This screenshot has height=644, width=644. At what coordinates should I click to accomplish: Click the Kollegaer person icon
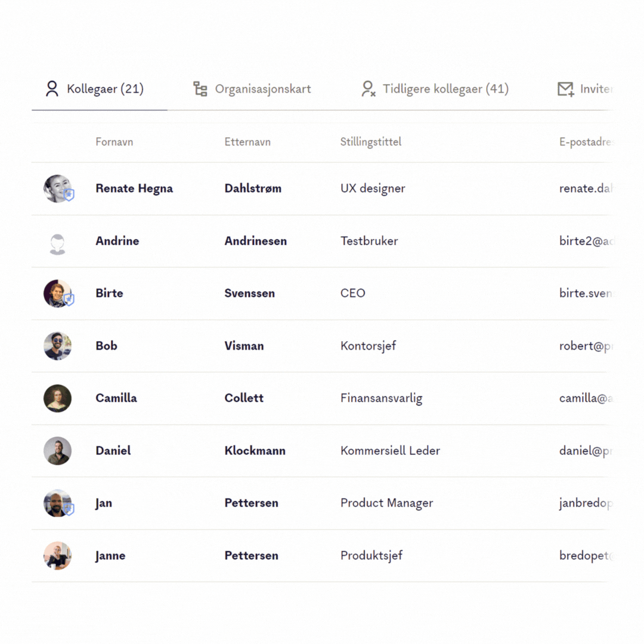(51, 88)
